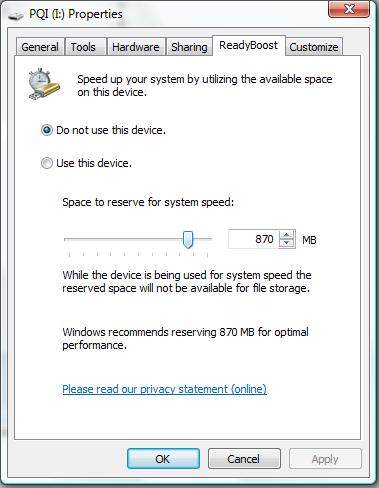Viewport: 379px width, 488px height.
Task: Open the Hardware tab
Action: click(136, 47)
